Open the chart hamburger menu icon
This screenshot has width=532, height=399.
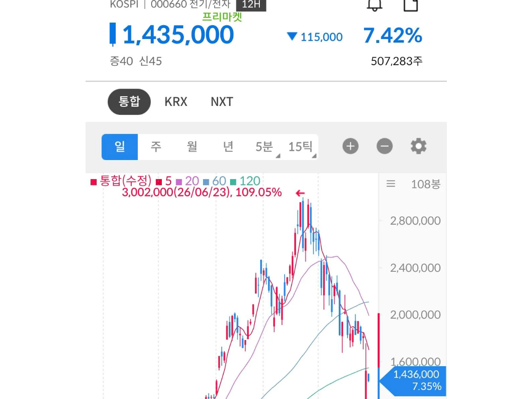click(x=391, y=184)
